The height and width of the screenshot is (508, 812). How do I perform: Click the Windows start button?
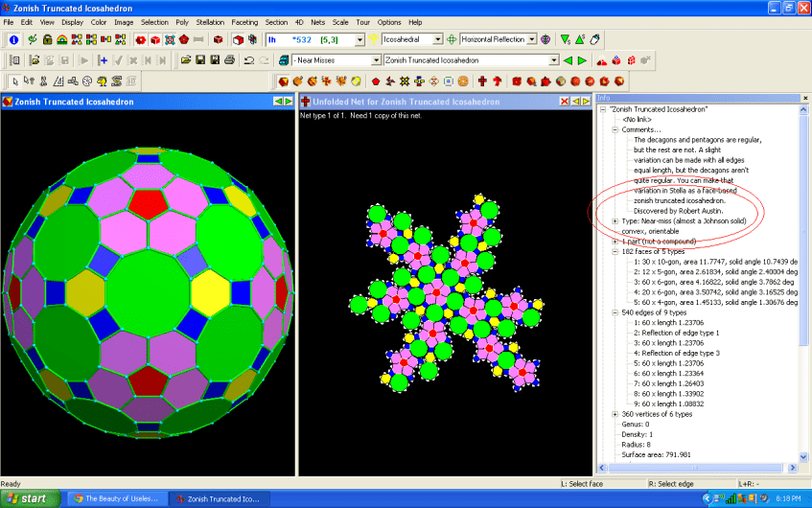[27, 498]
